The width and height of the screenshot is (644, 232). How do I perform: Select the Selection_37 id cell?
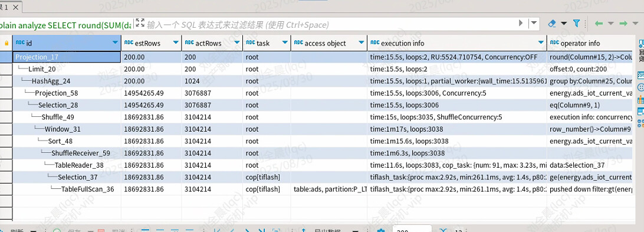click(x=67, y=177)
